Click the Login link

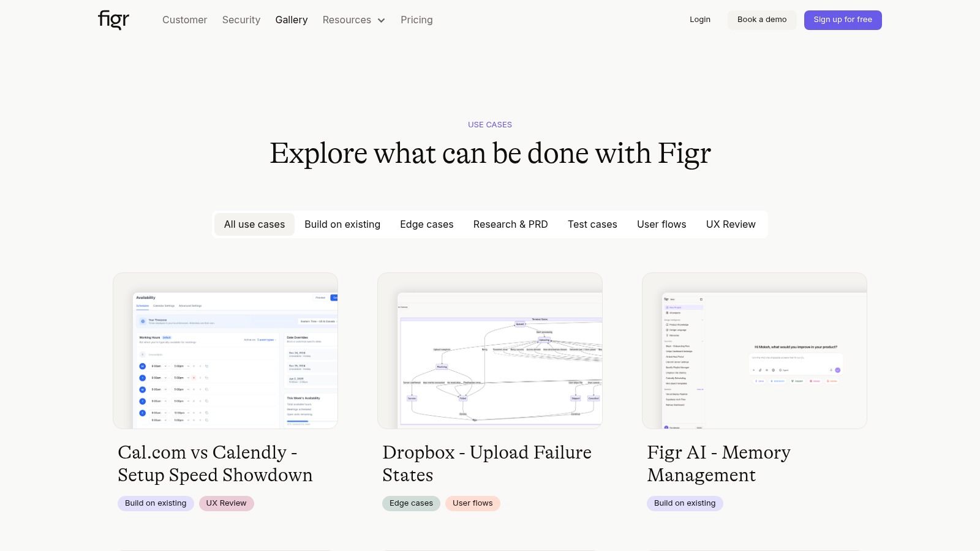click(700, 20)
